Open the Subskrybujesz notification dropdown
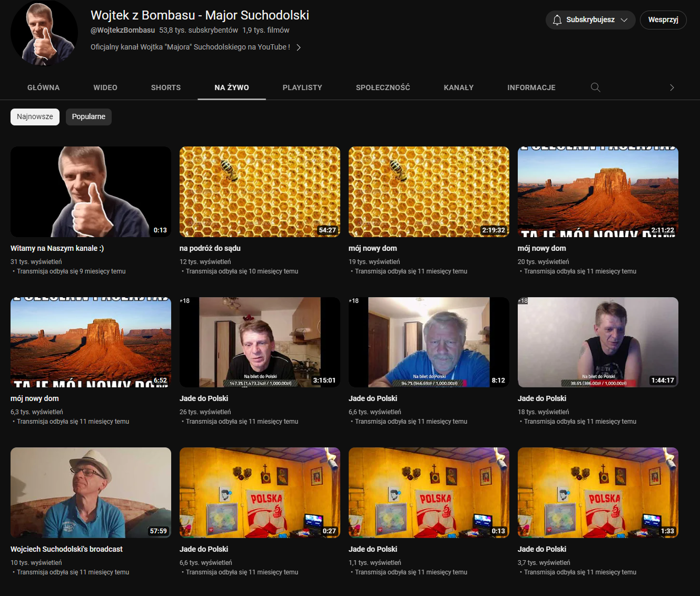Image resolution: width=700 pixels, height=596 pixels. [x=590, y=20]
